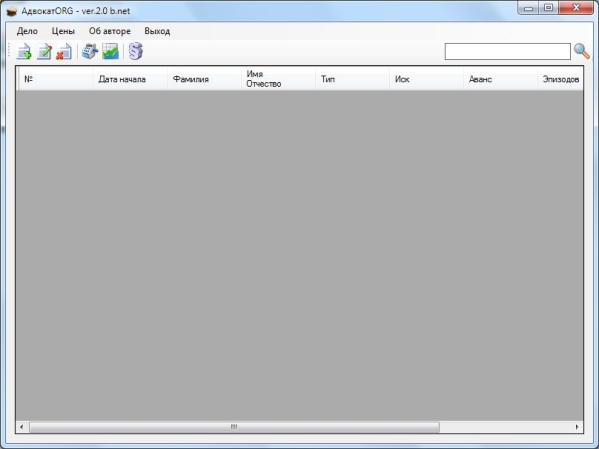Click the paragraph section sign icon
The height and width of the screenshot is (449, 599).
(136, 51)
